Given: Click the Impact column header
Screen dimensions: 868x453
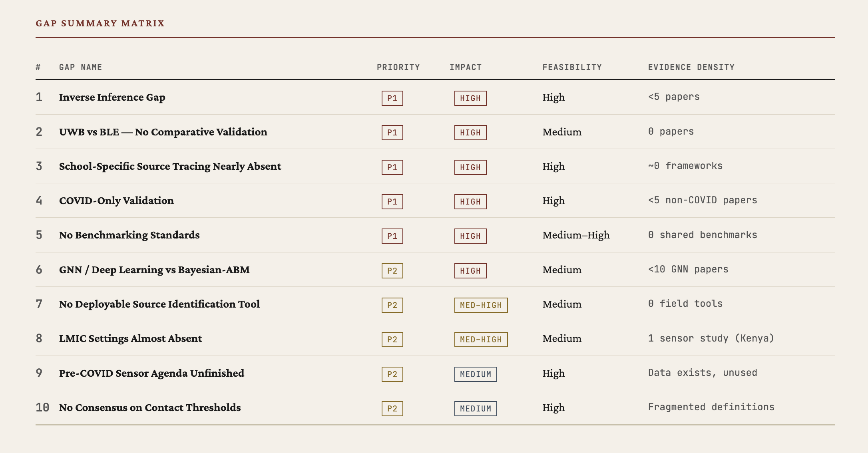Looking at the screenshot, I should click(466, 67).
